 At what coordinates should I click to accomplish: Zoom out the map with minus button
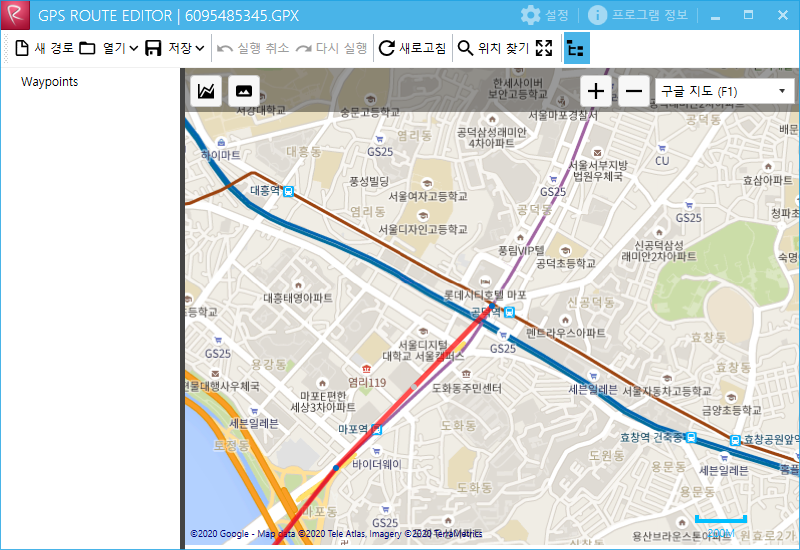pos(634,91)
